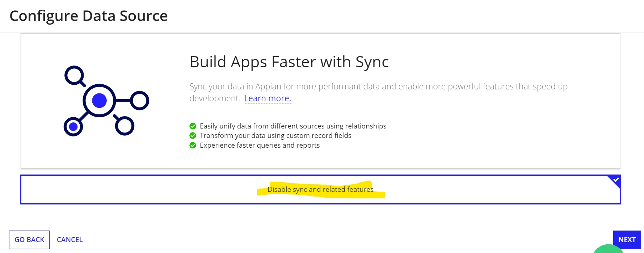Click green check beside 'Transform your data'
Screen dimensions: 644x253
[x=193, y=135]
